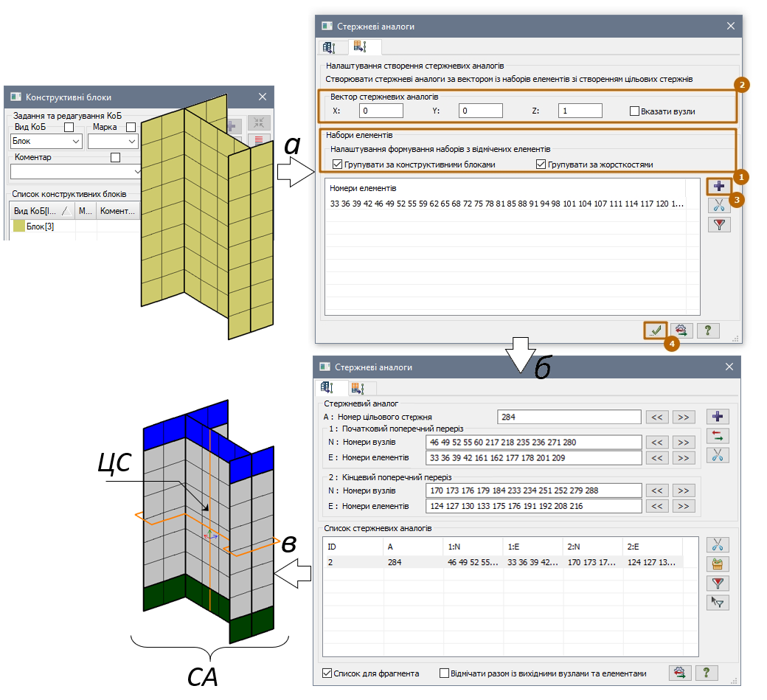Toggle Список для фрагмента checkbox
767x700 pixels.
point(327,673)
